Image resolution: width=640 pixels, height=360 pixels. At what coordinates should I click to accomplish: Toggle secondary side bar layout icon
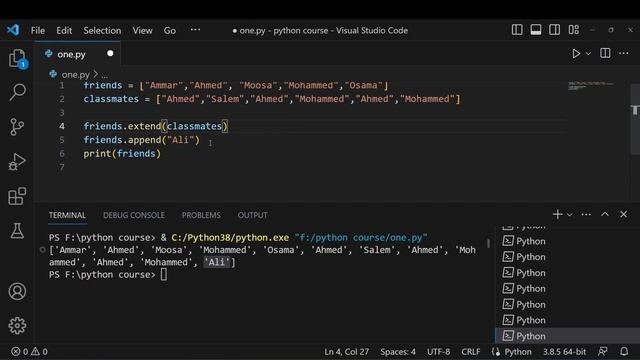pyautogui.click(x=554, y=30)
